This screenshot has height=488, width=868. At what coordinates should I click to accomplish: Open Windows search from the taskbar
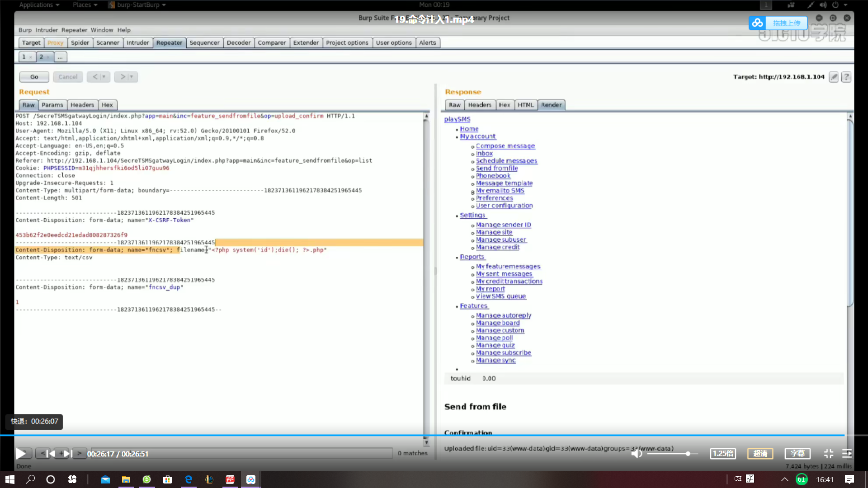tap(30, 479)
